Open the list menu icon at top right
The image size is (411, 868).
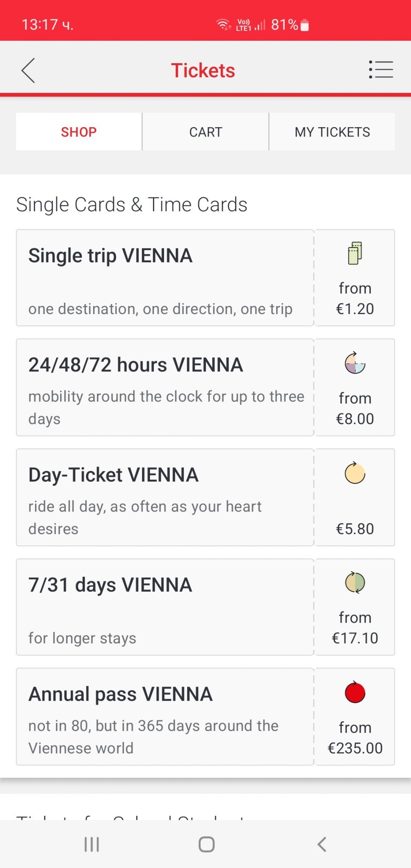pyautogui.click(x=381, y=70)
